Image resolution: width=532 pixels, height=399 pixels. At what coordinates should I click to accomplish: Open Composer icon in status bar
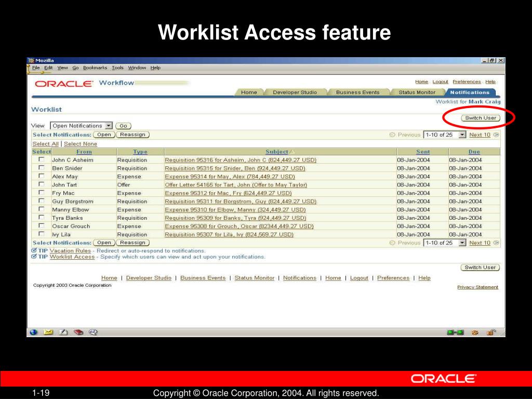point(63,332)
